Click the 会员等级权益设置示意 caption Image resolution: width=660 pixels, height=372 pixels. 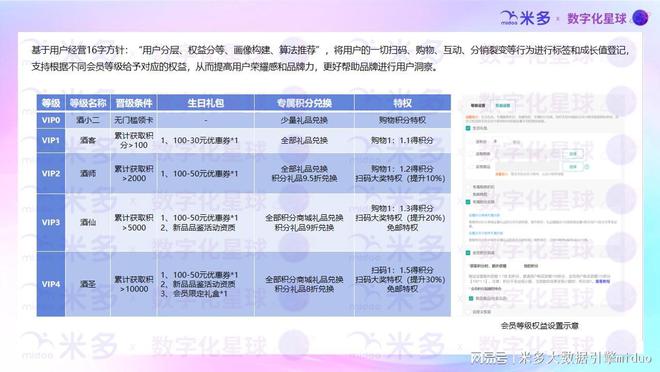tap(540, 326)
